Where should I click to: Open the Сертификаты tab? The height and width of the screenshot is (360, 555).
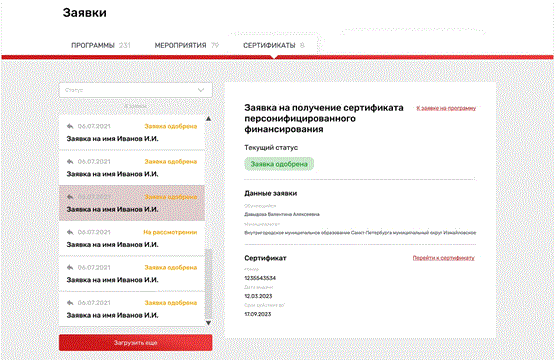[274, 45]
